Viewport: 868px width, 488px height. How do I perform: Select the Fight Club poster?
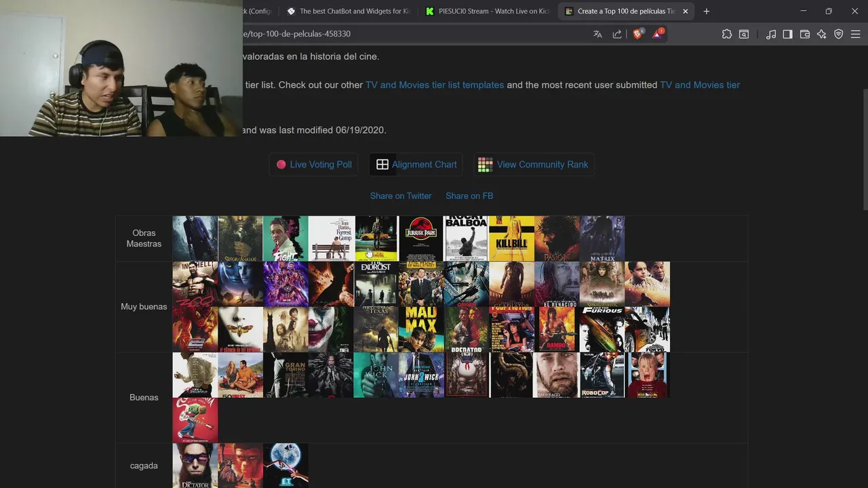click(x=285, y=239)
